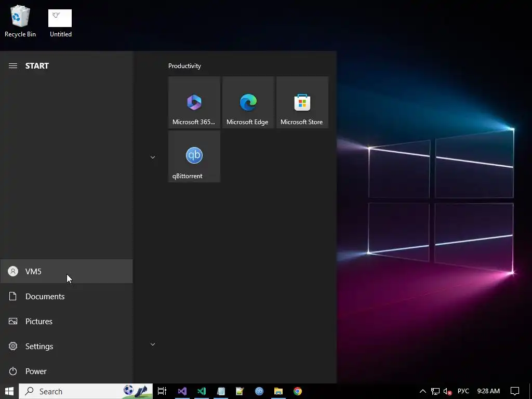Screen dimensions: 532x399
Task: Click into the taskbar Search box
Action: click(x=86, y=391)
